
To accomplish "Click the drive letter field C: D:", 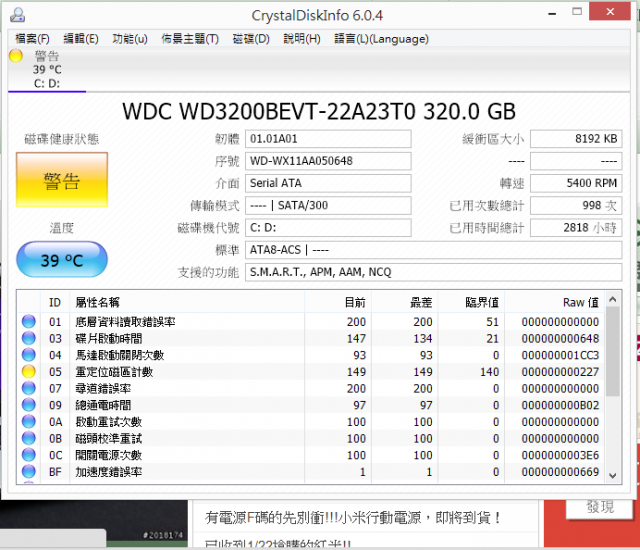I will [328, 228].
